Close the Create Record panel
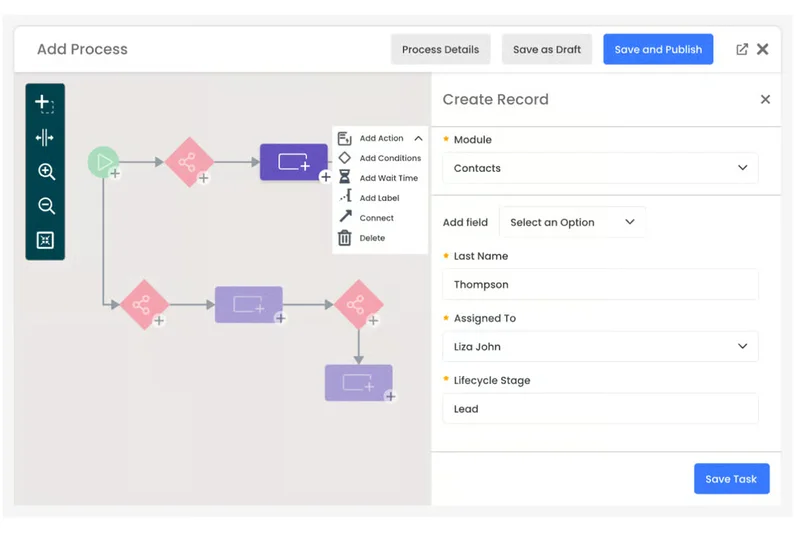800x533 pixels. point(765,99)
